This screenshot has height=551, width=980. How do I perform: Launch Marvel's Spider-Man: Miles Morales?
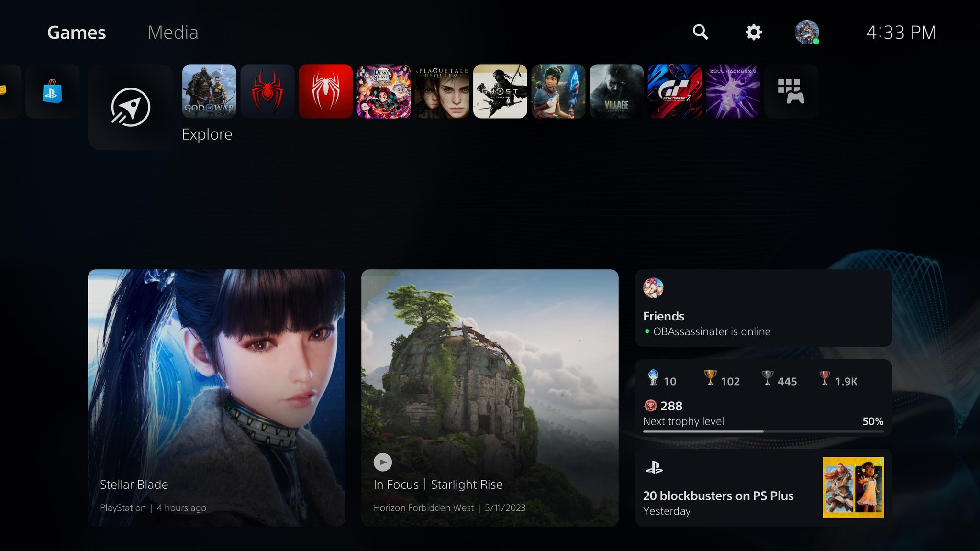coord(267,91)
